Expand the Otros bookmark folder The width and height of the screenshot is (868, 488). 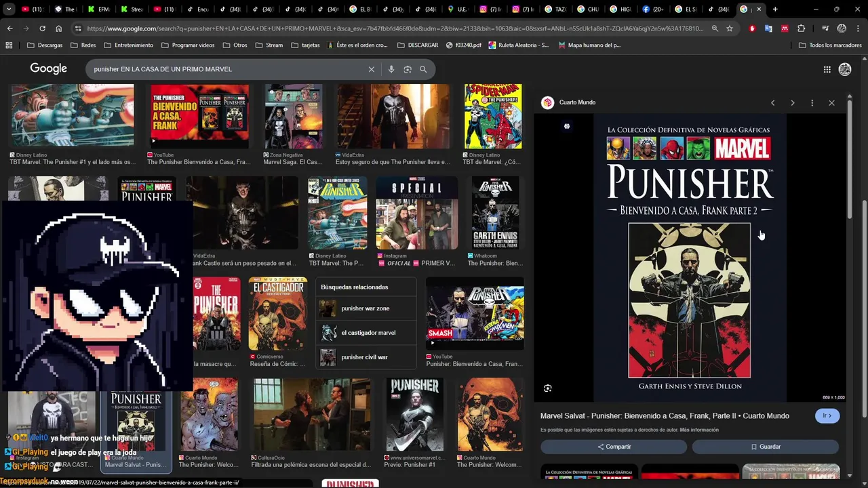click(x=234, y=45)
